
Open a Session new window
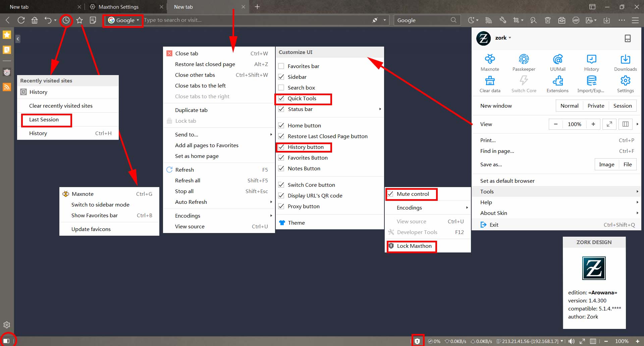tap(623, 106)
